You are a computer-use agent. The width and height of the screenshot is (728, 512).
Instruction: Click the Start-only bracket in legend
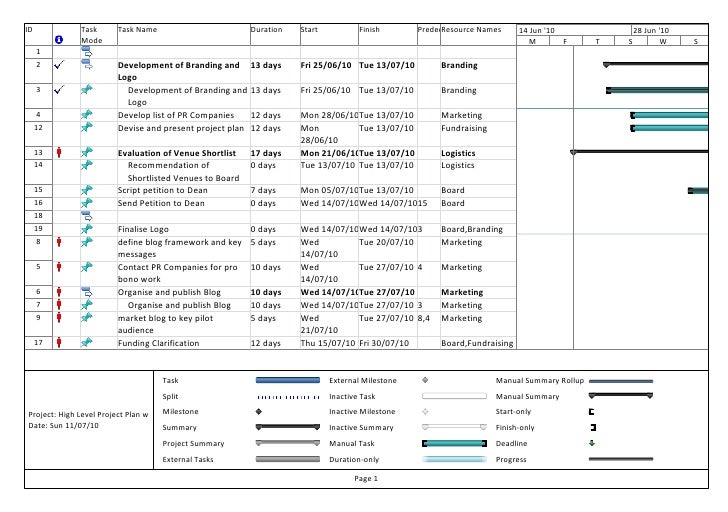(592, 411)
